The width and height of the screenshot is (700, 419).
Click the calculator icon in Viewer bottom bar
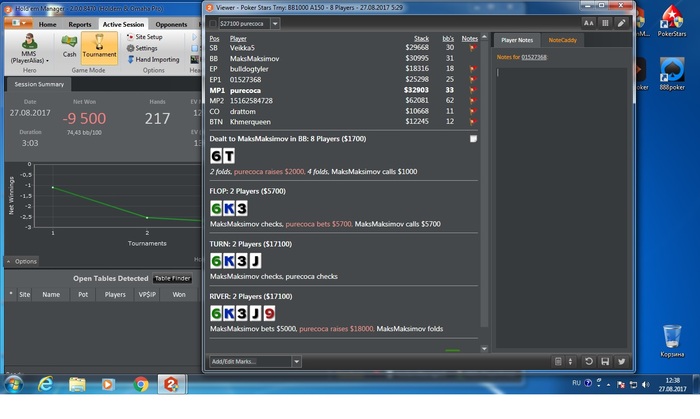point(558,361)
